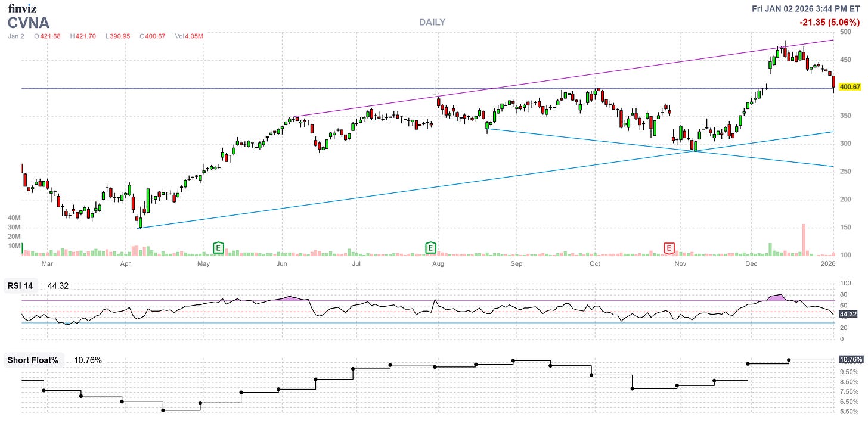This screenshot has width=868, height=423.
Task: Click the Sep month label on time axis
Action: (x=516, y=262)
